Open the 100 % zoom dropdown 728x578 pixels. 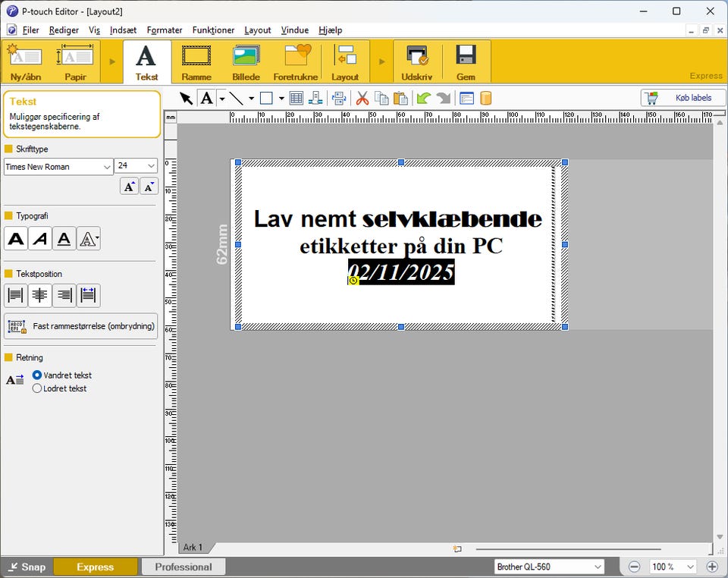[673, 567]
